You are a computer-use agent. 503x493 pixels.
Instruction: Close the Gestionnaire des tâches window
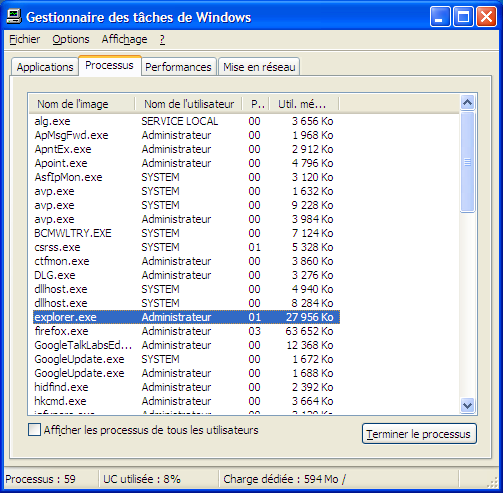tap(486, 16)
